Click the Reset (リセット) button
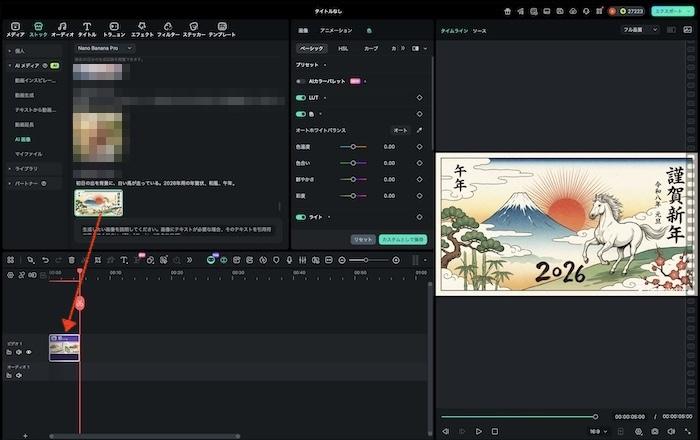 pyautogui.click(x=363, y=240)
